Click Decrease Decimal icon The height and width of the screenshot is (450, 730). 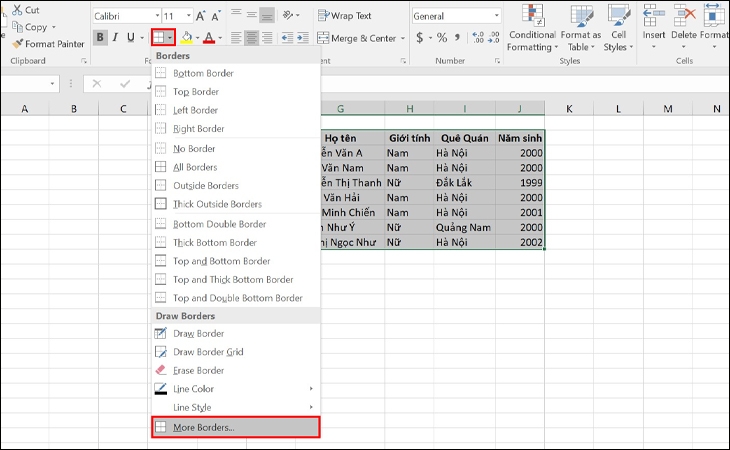pos(493,38)
